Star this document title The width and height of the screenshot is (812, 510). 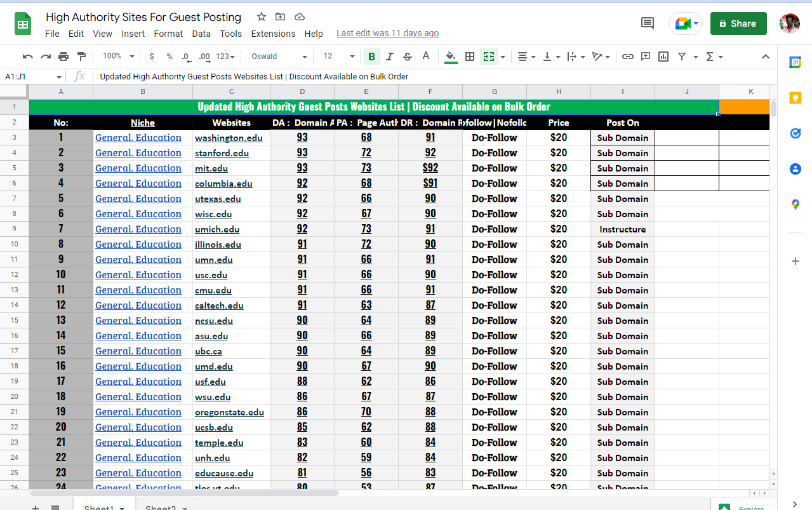click(262, 17)
